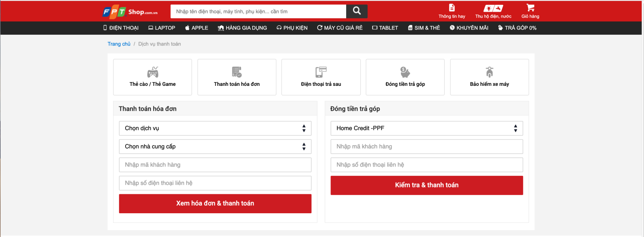Focus customer code field under Đóng tiền trả góp
Image resolution: width=644 pixels, height=237 pixels.
click(427, 146)
